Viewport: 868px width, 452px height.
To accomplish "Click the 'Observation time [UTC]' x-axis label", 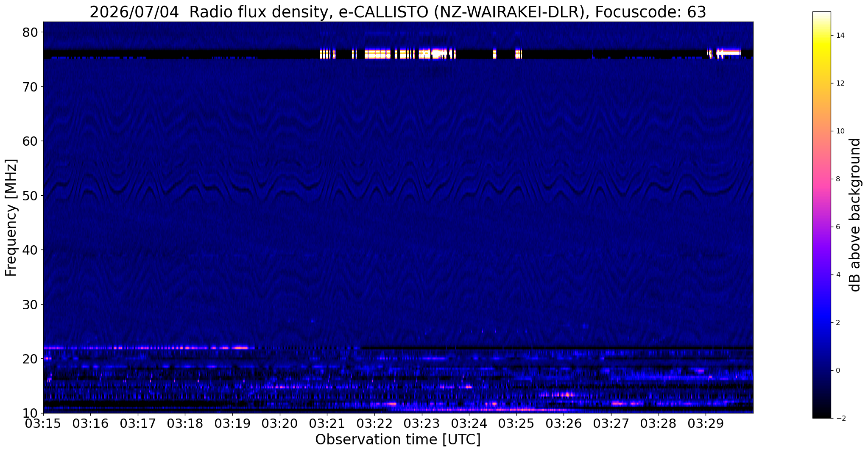I will point(398,440).
